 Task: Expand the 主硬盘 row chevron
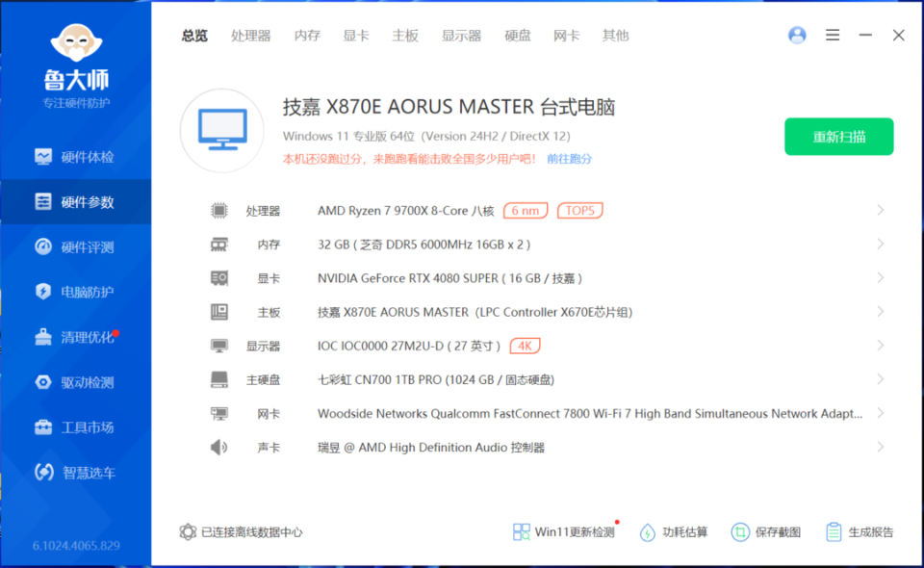click(880, 379)
